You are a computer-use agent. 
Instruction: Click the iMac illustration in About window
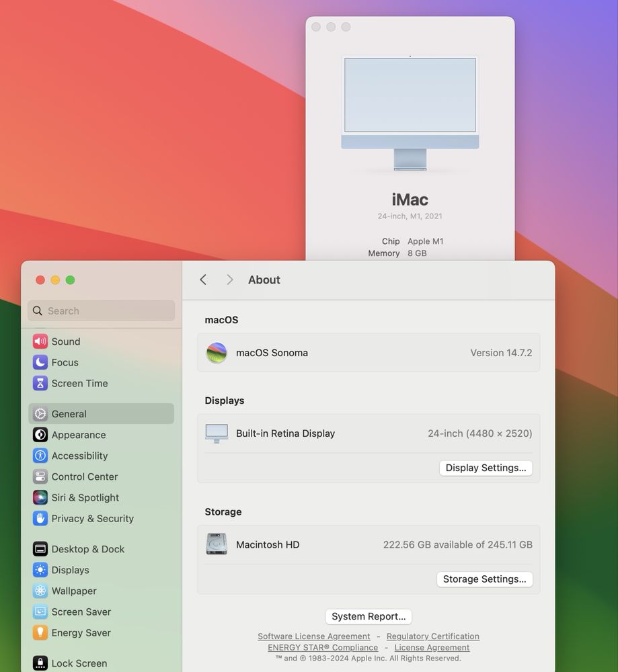[x=410, y=113]
